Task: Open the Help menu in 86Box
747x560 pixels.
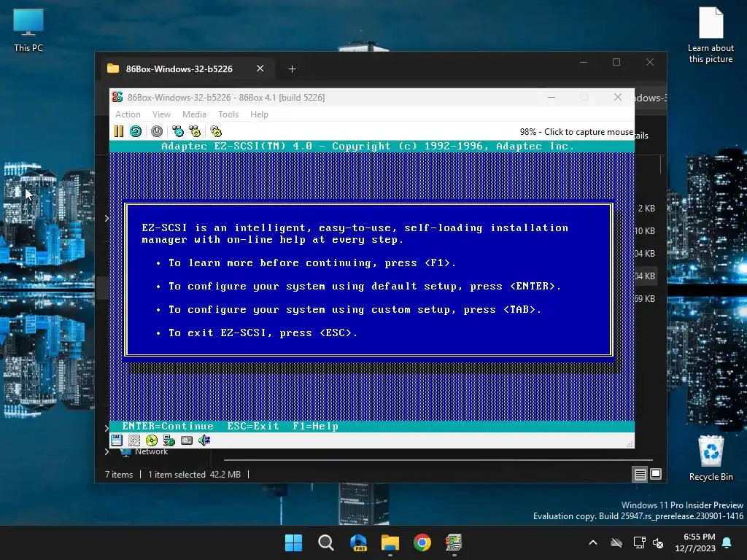Action: pos(259,114)
